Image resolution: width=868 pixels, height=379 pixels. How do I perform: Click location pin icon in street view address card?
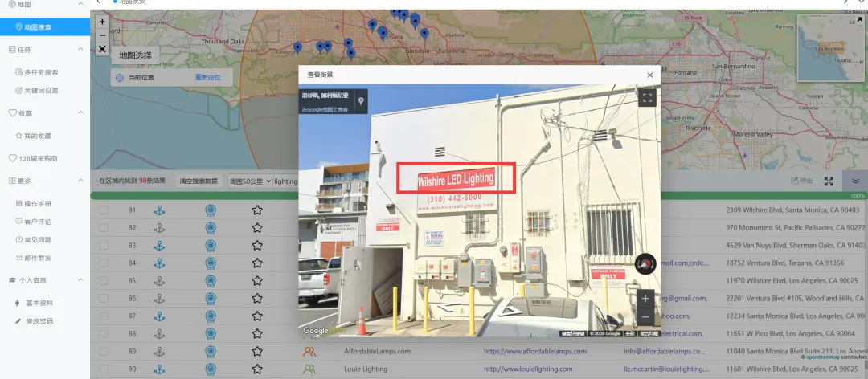point(361,101)
